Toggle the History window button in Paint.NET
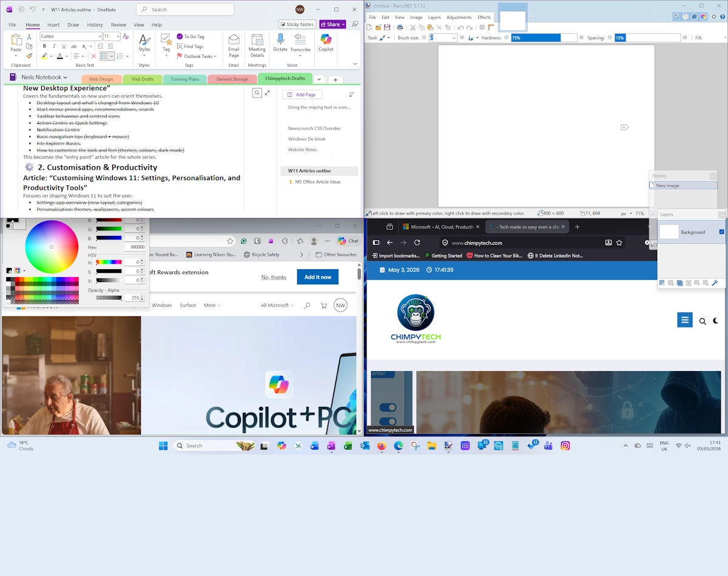 pyautogui.click(x=686, y=17)
